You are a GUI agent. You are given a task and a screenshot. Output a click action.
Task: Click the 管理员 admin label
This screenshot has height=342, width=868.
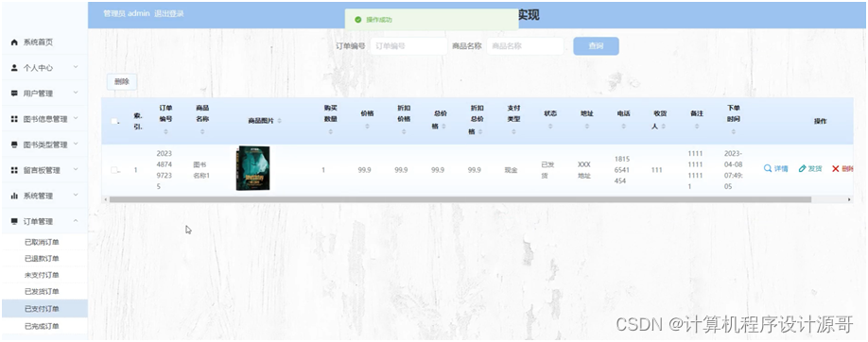[126, 13]
